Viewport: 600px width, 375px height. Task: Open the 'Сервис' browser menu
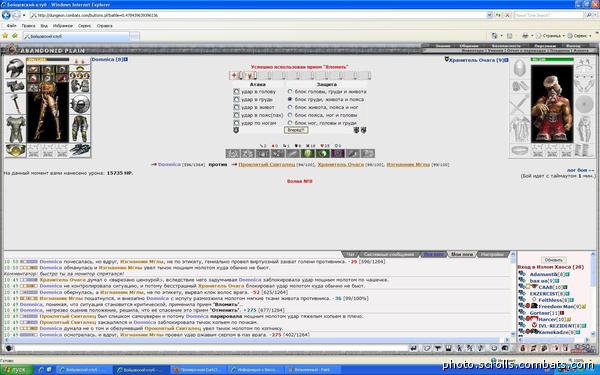[x=85, y=26]
